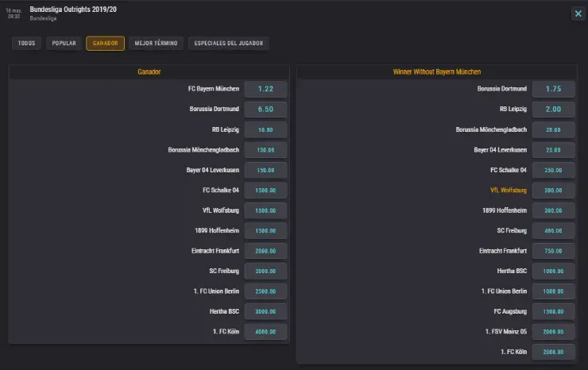Click highlighted VfL Wolfsburg odds 300.00
588x370 pixels.
coord(553,191)
